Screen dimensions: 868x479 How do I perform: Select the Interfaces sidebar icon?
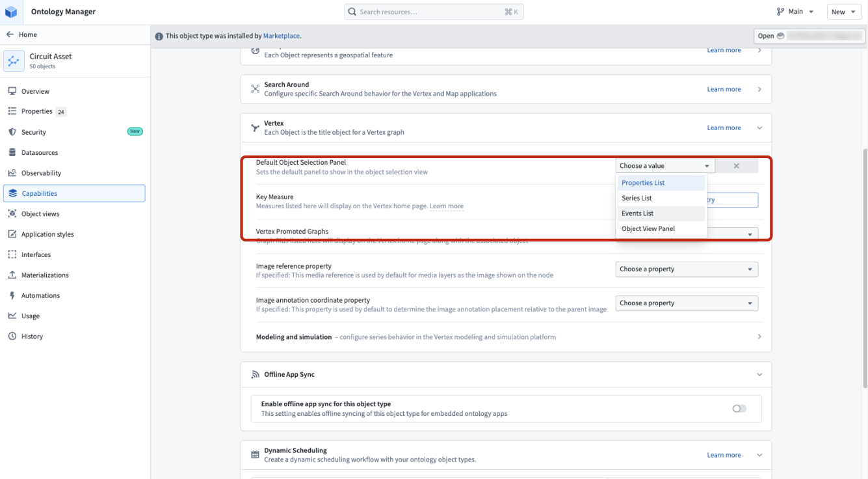(14, 254)
